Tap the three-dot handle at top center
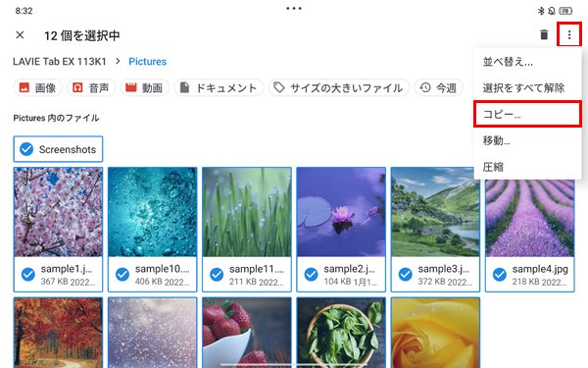Image resolution: width=588 pixels, height=368 pixels. click(294, 8)
